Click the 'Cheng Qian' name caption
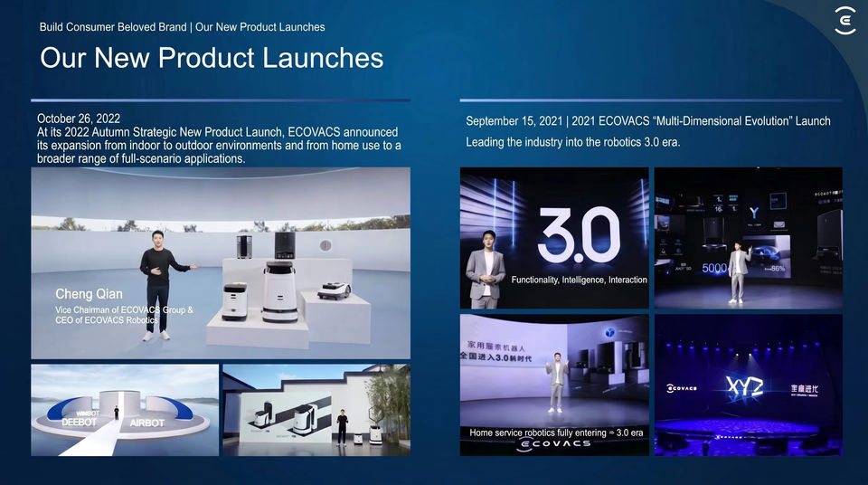The height and width of the screenshot is (485, 868). (x=90, y=294)
